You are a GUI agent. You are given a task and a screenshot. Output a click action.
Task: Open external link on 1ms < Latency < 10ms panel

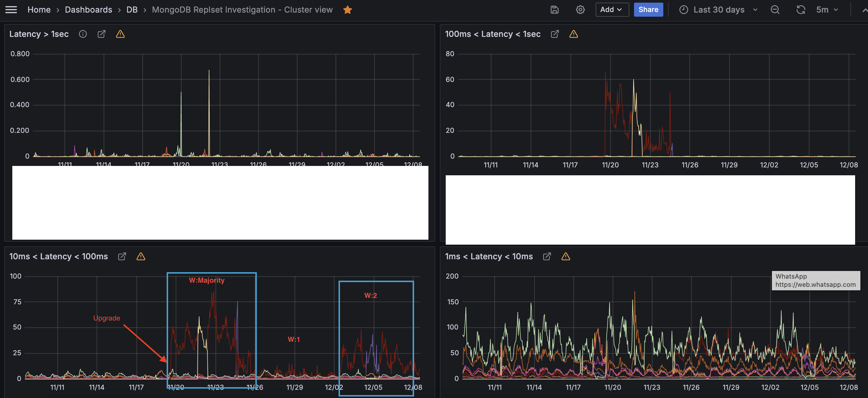click(547, 257)
